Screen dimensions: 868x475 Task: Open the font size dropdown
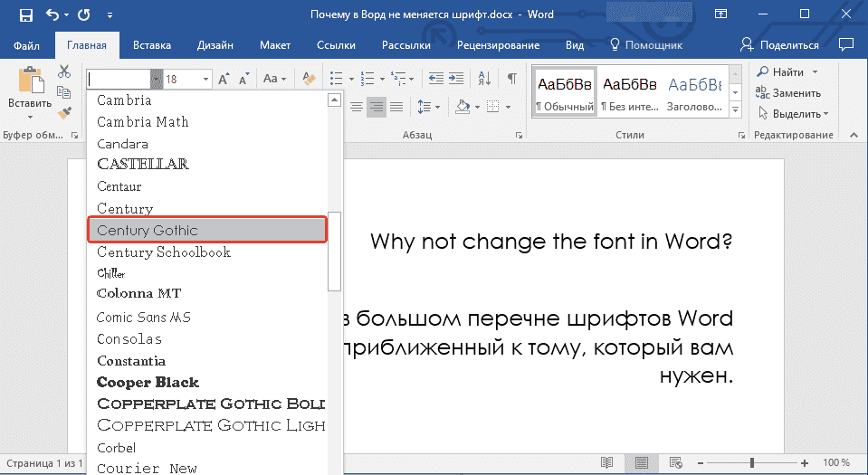[x=205, y=80]
